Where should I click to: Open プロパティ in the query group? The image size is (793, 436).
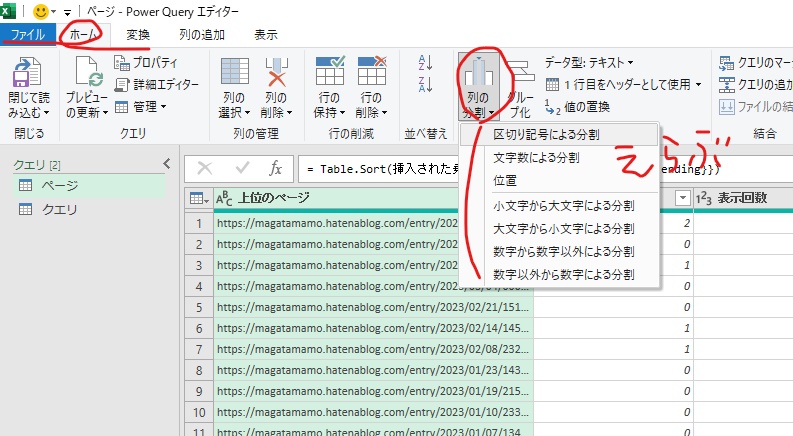[x=146, y=62]
